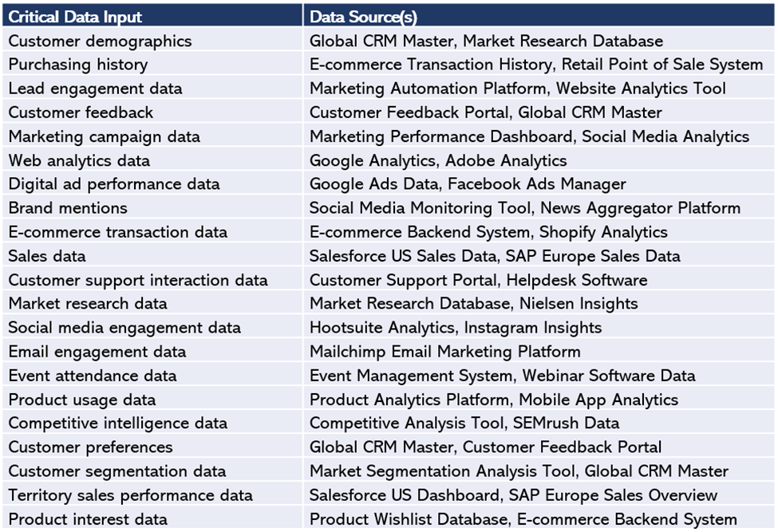Screen dimensions: 778x532
Task: Select 'Mailchimp Email Marketing Platform' cell
Action: pyautogui.click(x=444, y=352)
